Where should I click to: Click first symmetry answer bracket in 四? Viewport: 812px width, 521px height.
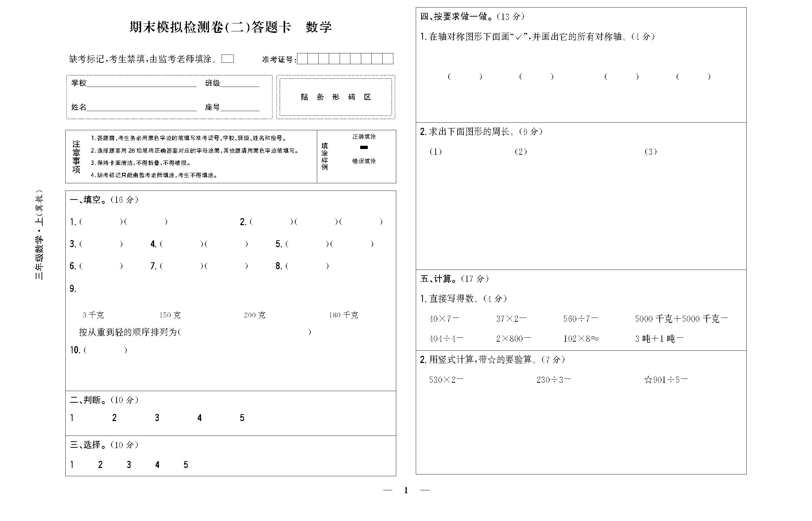click(x=464, y=76)
